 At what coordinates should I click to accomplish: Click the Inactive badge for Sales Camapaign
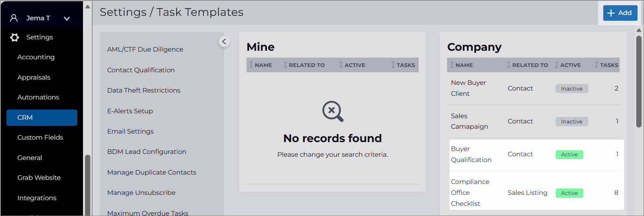point(572,121)
